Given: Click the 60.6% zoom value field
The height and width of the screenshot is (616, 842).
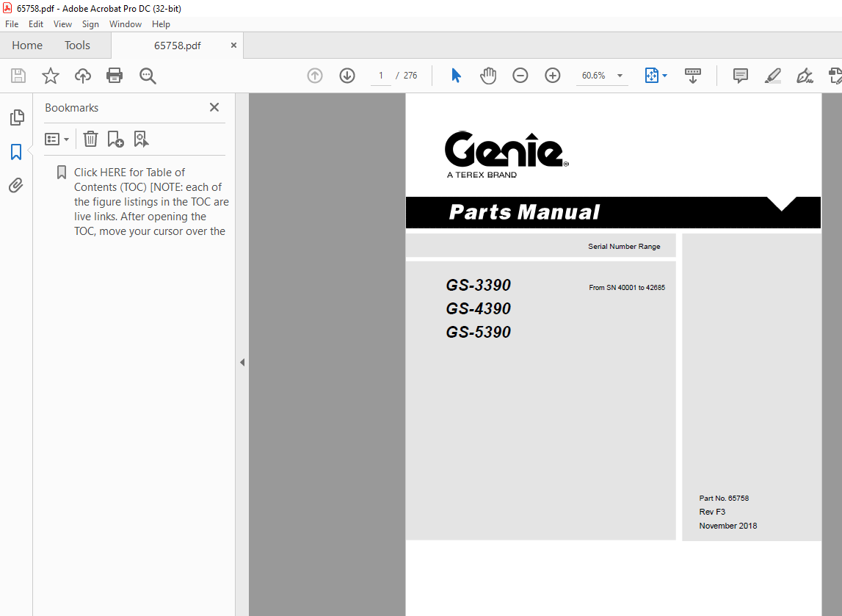Looking at the screenshot, I should tap(594, 76).
